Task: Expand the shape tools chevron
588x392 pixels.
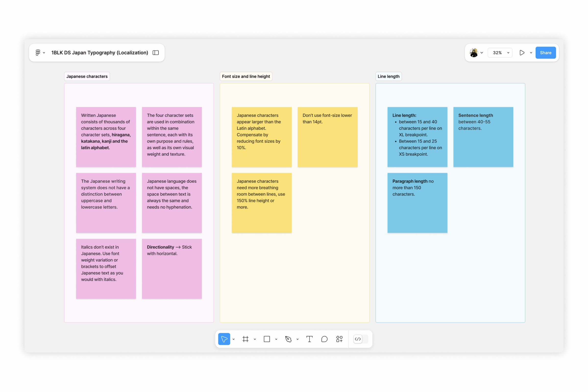Action: point(276,339)
